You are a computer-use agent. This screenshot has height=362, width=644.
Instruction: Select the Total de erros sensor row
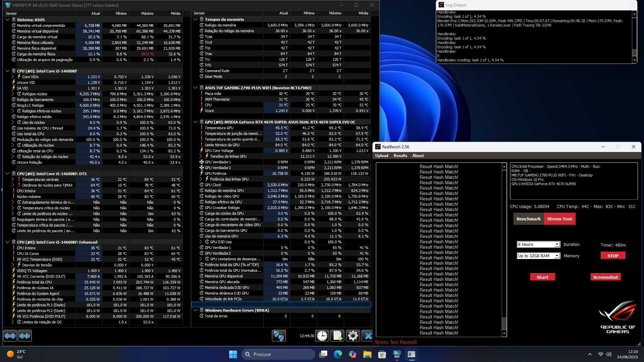[x=281, y=316]
